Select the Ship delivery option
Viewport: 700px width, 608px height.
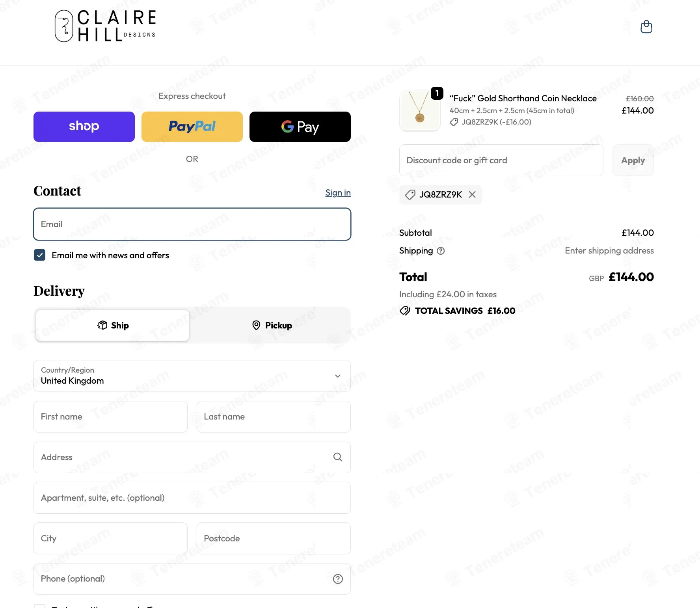coord(113,325)
